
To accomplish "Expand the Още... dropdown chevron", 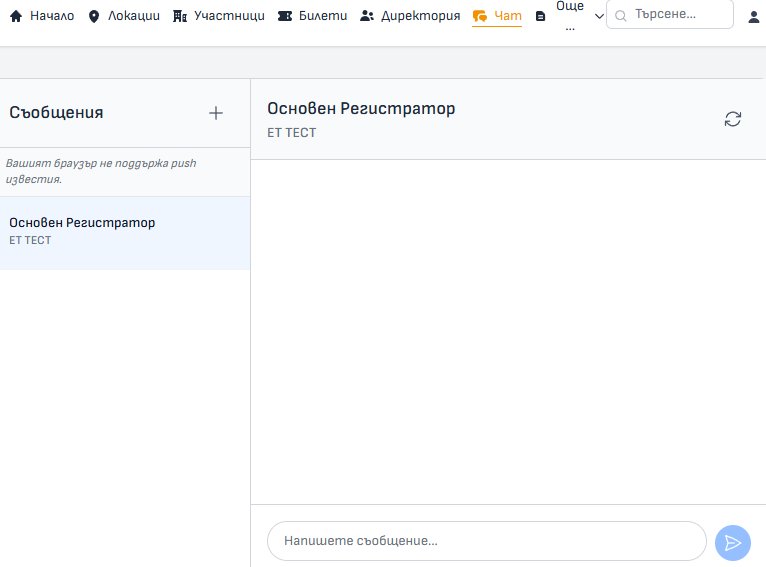I will coord(599,17).
